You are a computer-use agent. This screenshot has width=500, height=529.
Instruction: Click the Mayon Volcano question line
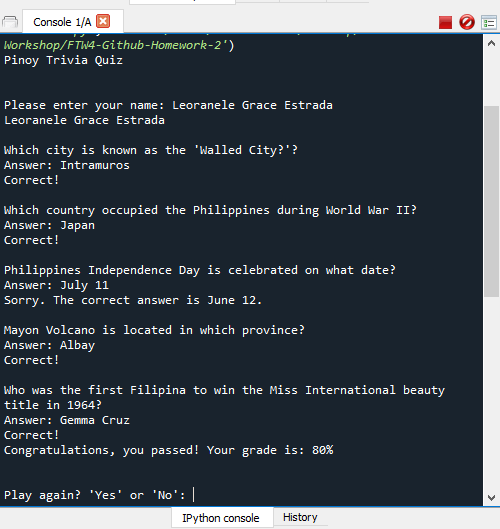point(154,330)
